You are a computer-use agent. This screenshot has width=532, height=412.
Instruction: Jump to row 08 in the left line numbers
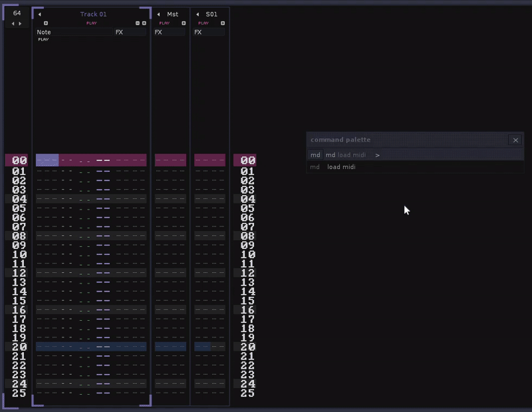click(x=19, y=236)
